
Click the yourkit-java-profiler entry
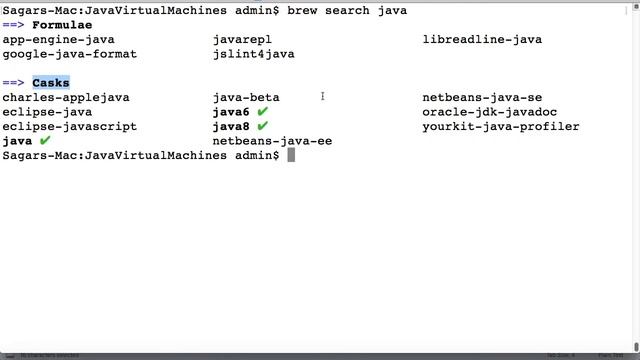[501, 127]
